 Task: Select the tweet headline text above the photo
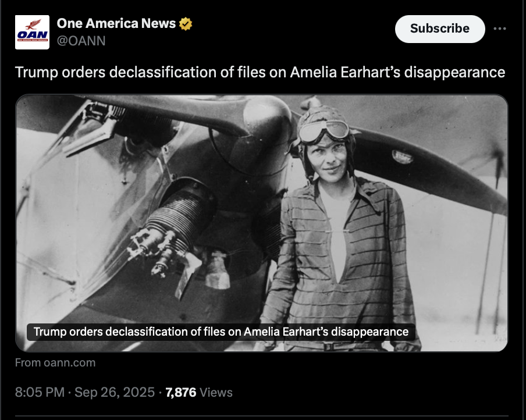[260, 73]
